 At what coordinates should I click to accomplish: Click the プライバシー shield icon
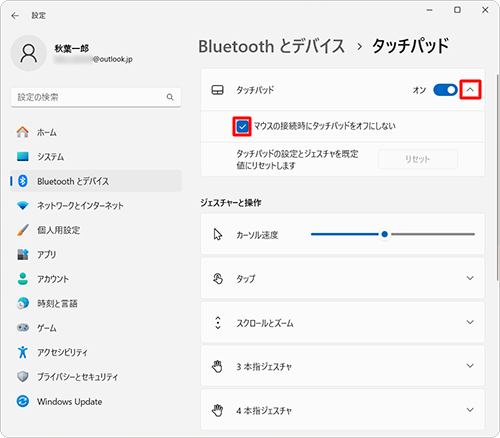pyautogui.click(x=23, y=377)
